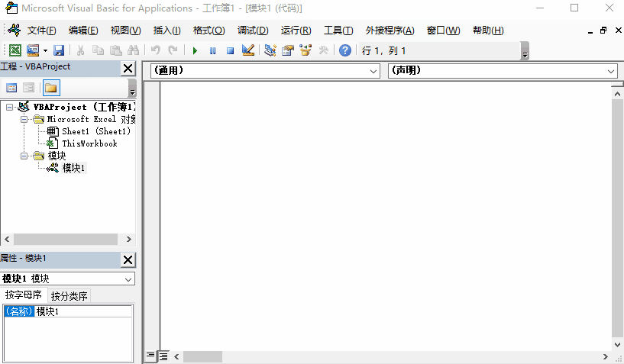Click project tree scroll right arrow
This screenshot has height=364, width=624.
pyautogui.click(x=128, y=239)
